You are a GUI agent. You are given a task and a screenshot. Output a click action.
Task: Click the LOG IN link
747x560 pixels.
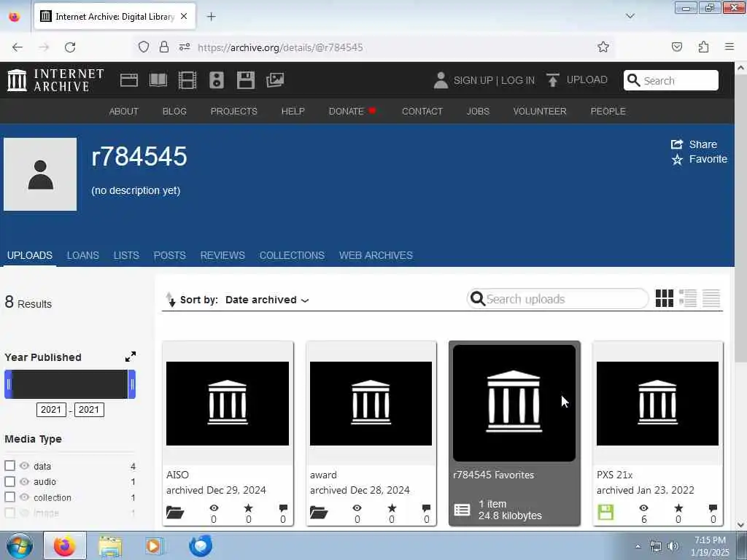[x=518, y=80]
